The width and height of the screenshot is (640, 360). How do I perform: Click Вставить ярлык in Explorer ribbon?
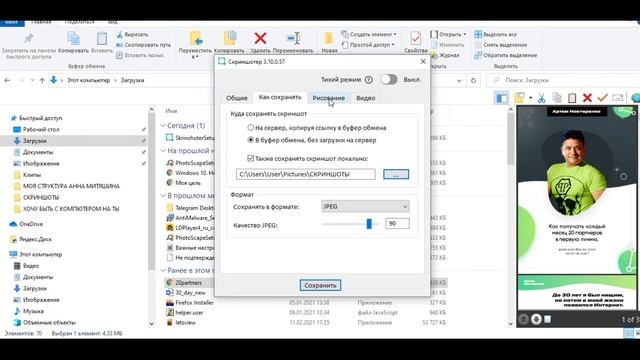click(x=140, y=56)
